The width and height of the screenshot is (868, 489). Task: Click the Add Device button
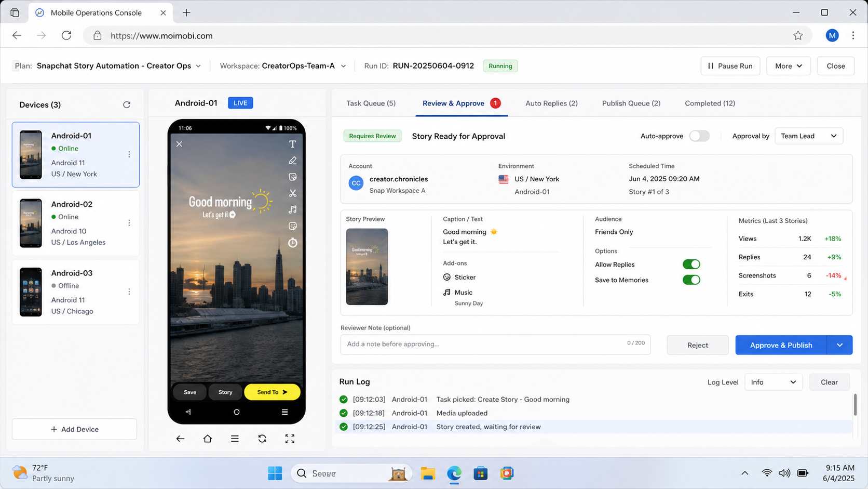pyautogui.click(x=75, y=429)
